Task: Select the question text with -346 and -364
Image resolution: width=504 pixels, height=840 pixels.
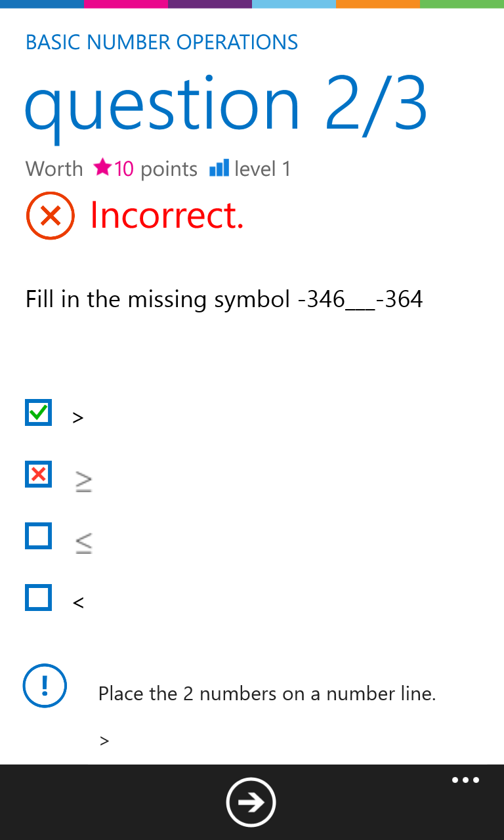Action: pyautogui.click(x=224, y=299)
